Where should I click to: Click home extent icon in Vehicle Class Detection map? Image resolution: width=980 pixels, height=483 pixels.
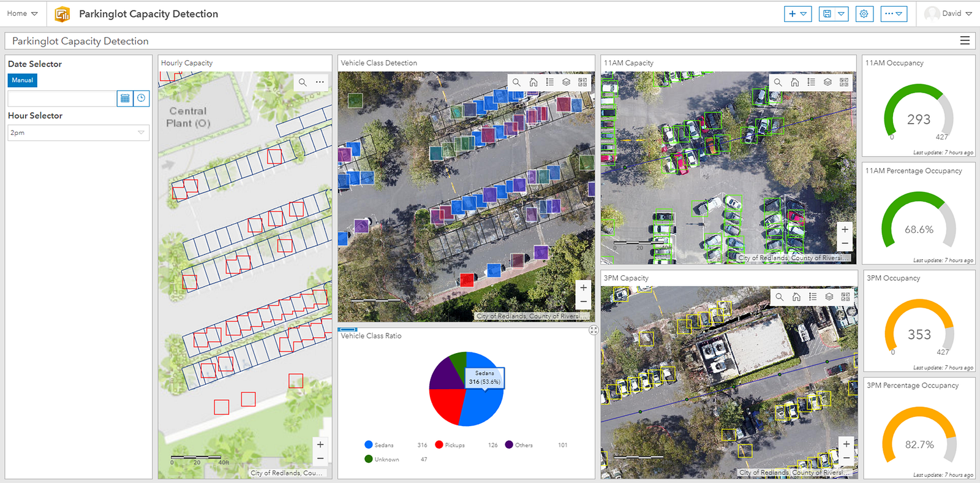(x=533, y=82)
